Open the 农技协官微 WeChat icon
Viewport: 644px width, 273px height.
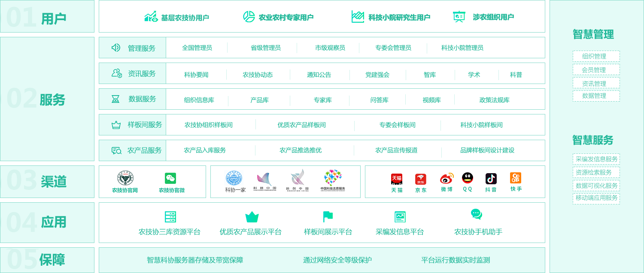point(170,178)
